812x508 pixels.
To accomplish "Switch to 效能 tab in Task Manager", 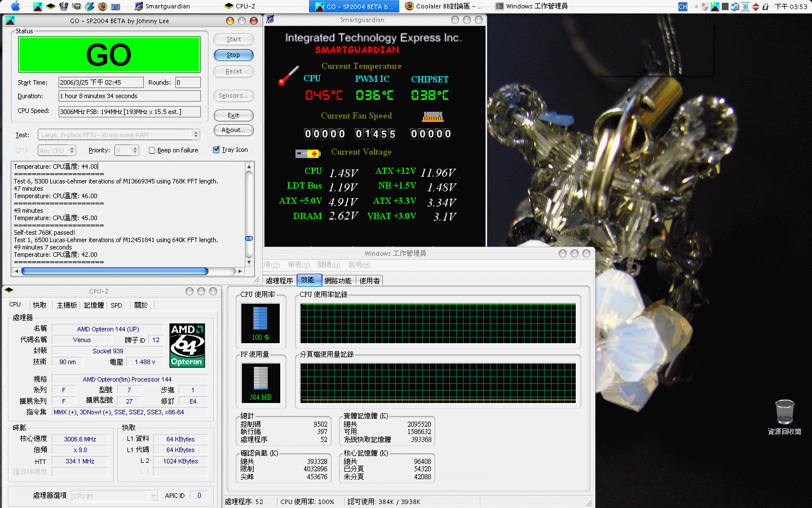I will (308, 280).
